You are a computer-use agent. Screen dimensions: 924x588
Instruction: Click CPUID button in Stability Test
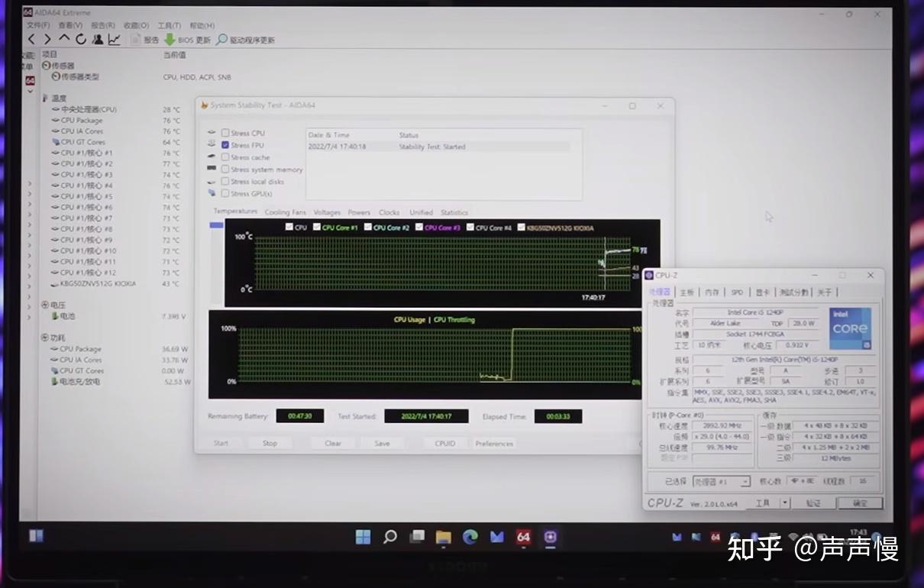445,443
